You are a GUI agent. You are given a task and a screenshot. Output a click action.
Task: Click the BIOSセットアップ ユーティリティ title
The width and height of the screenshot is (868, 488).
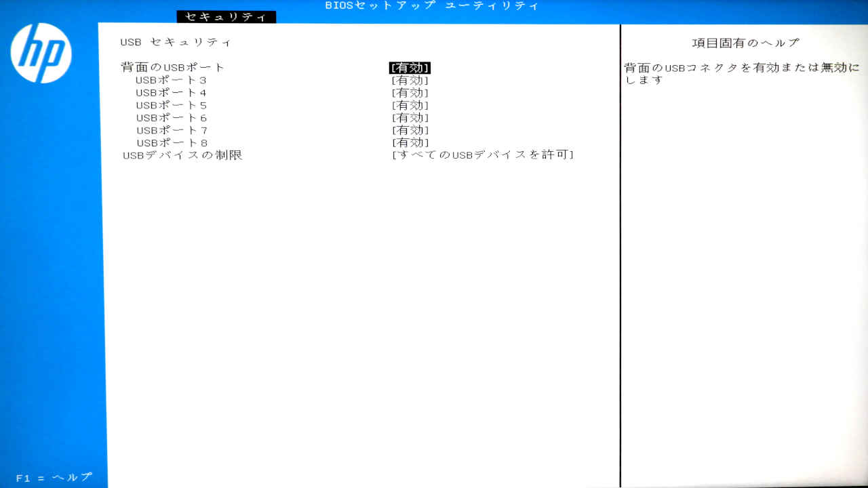click(430, 5)
